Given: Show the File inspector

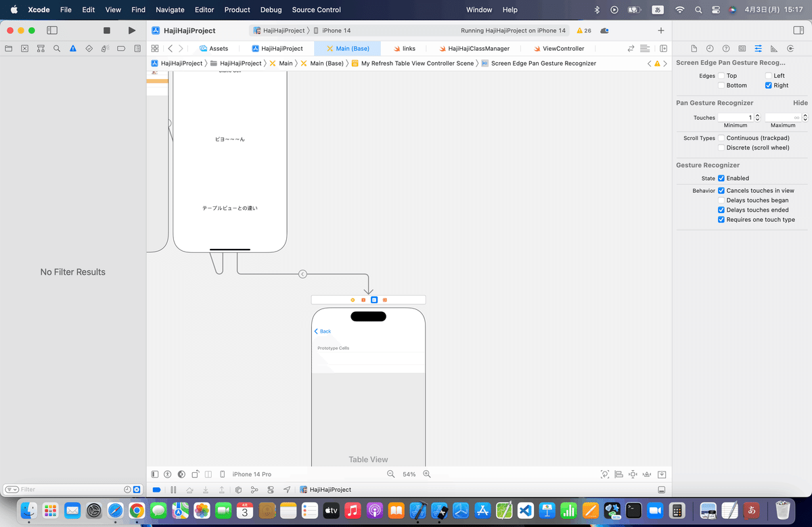Looking at the screenshot, I should (694, 49).
